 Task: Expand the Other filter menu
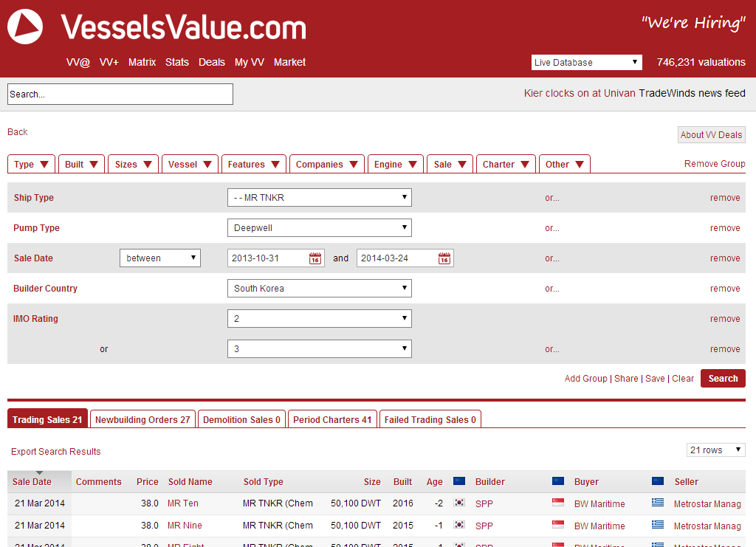point(565,165)
